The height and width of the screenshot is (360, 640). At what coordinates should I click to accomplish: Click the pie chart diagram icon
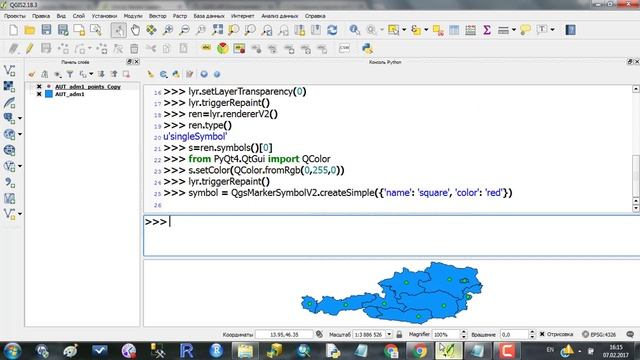coord(222,49)
